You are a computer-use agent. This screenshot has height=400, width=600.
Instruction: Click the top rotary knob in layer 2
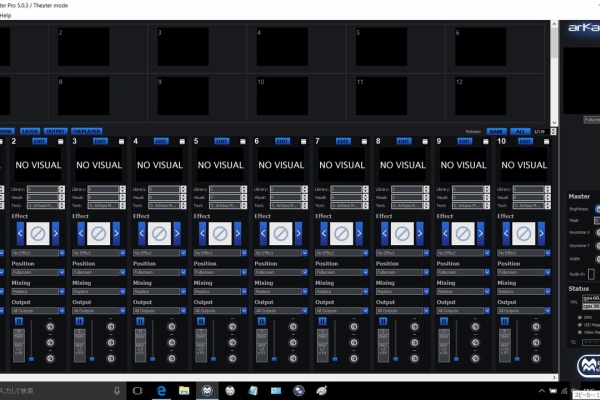pyautogui.click(x=50, y=327)
